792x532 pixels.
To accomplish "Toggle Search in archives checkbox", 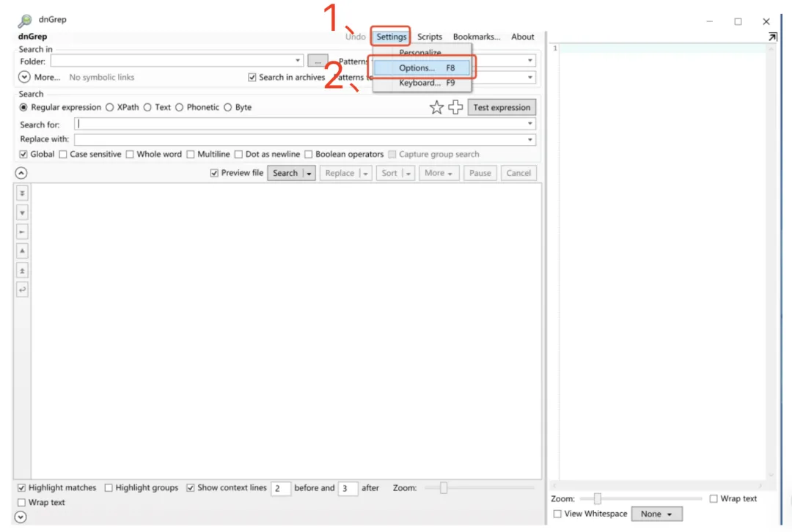I will pos(252,77).
